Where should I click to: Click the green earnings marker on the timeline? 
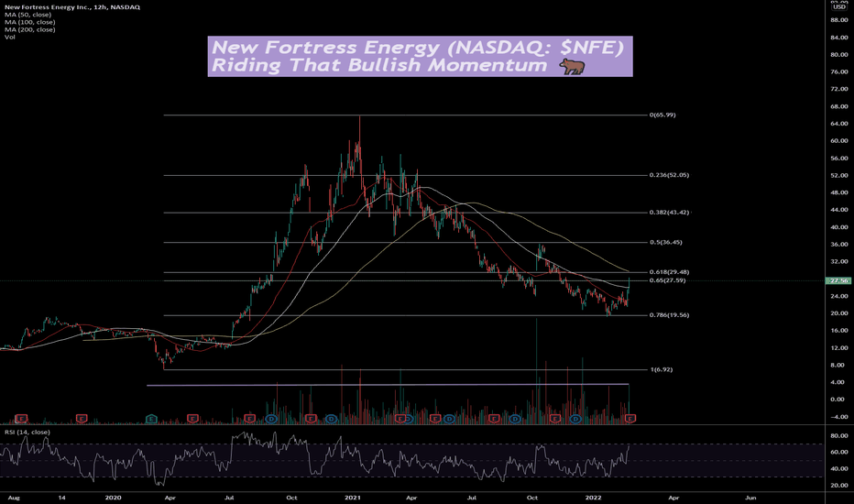tap(151, 419)
